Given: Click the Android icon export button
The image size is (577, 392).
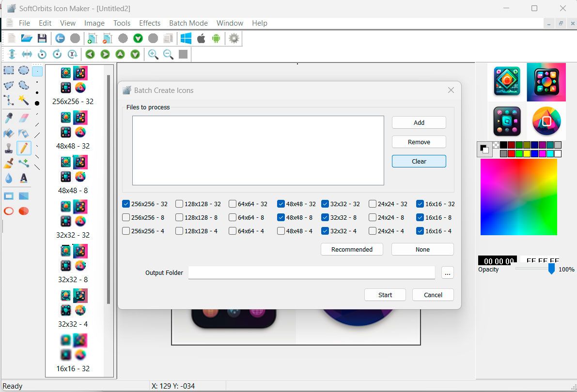Looking at the screenshot, I should coord(216,38).
